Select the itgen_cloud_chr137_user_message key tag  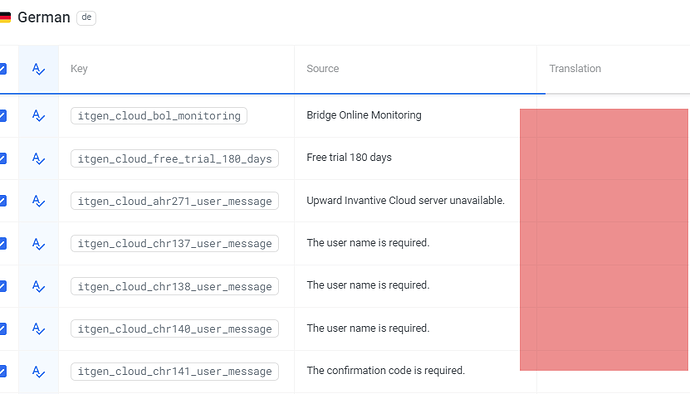175,243
